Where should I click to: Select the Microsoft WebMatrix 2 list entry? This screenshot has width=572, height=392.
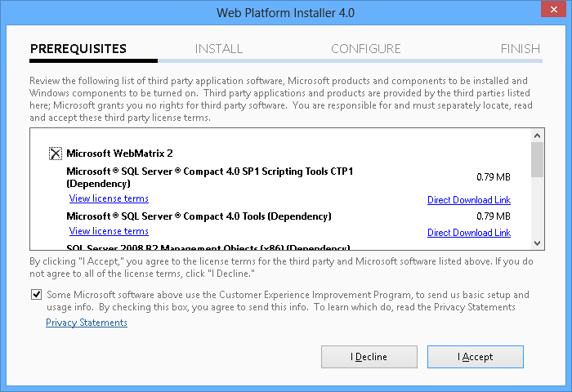(119, 154)
